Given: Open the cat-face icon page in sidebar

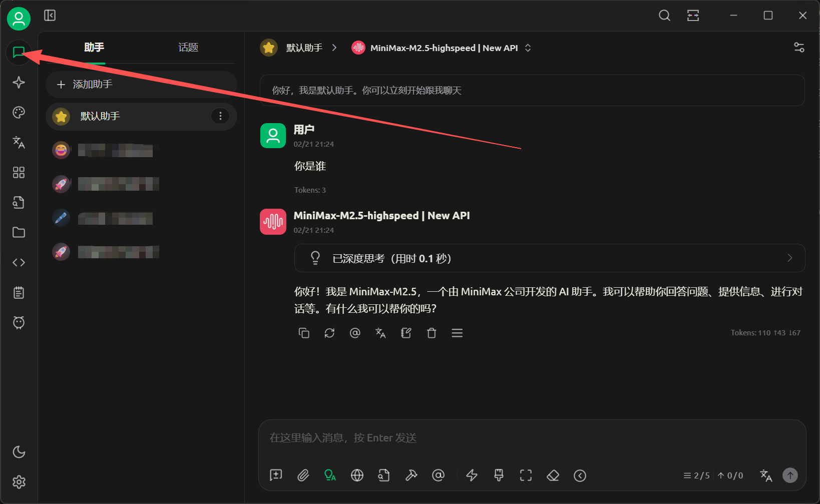Looking at the screenshot, I should click(x=19, y=322).
